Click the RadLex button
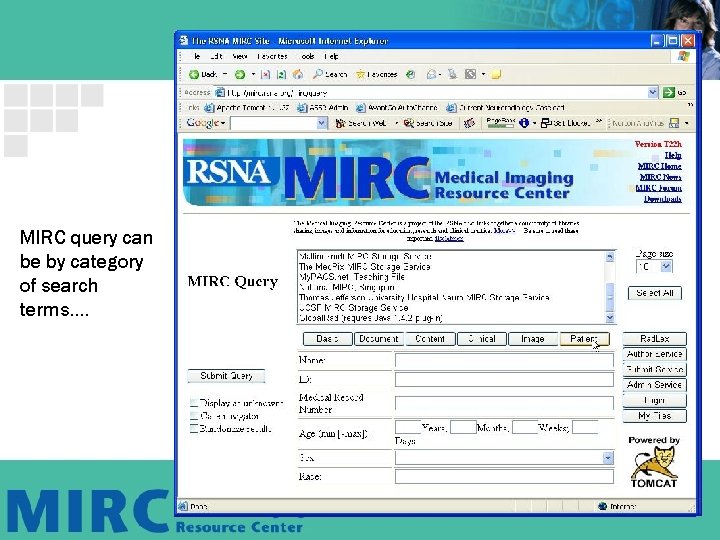 pyautogui.click(x=655, y=339)
